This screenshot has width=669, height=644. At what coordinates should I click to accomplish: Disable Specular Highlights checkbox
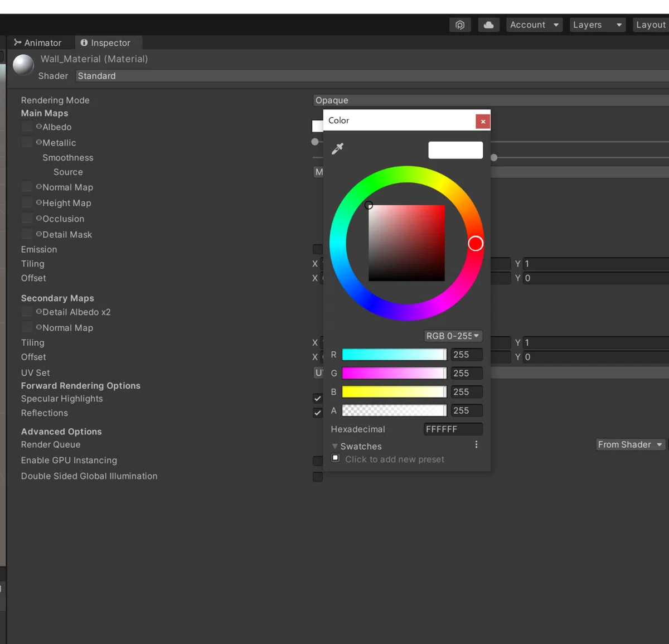coord(318,398)
